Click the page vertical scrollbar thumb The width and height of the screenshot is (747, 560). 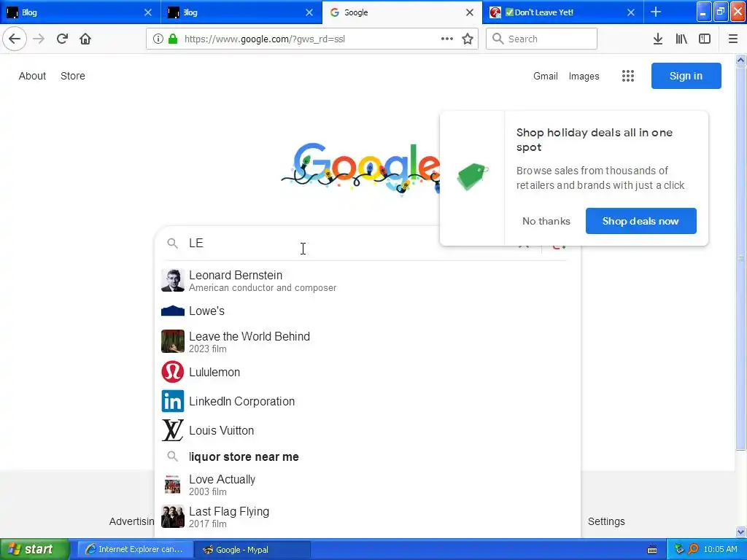740,257
